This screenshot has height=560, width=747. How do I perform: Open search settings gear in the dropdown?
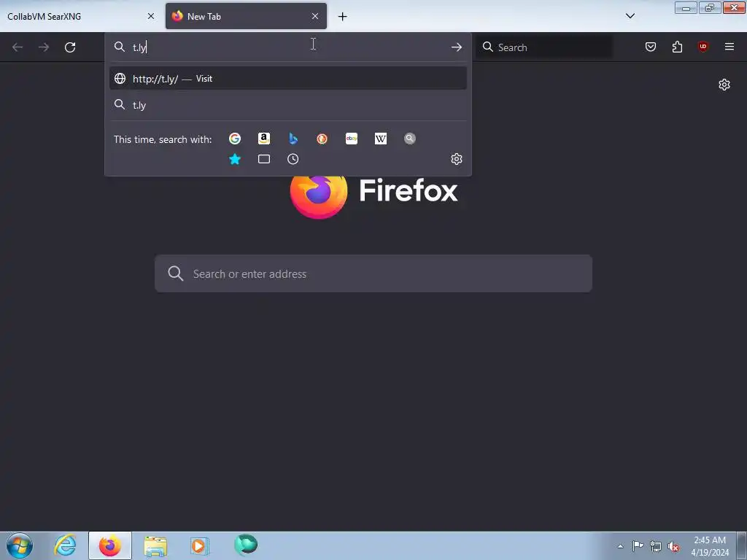tap(457, 159)
